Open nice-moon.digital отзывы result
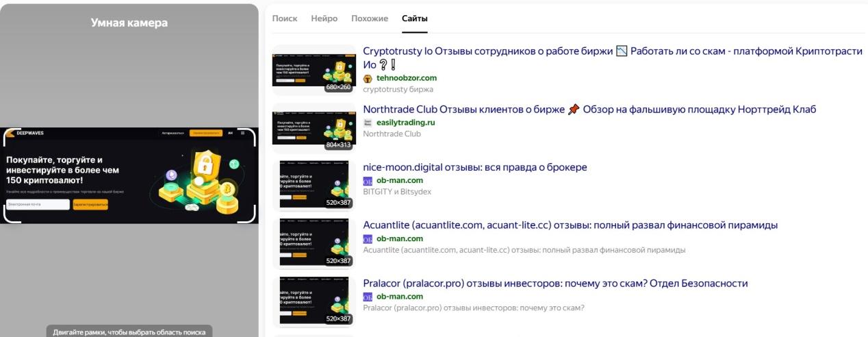This screenshot has height=337, width=868. coord(475,167)
